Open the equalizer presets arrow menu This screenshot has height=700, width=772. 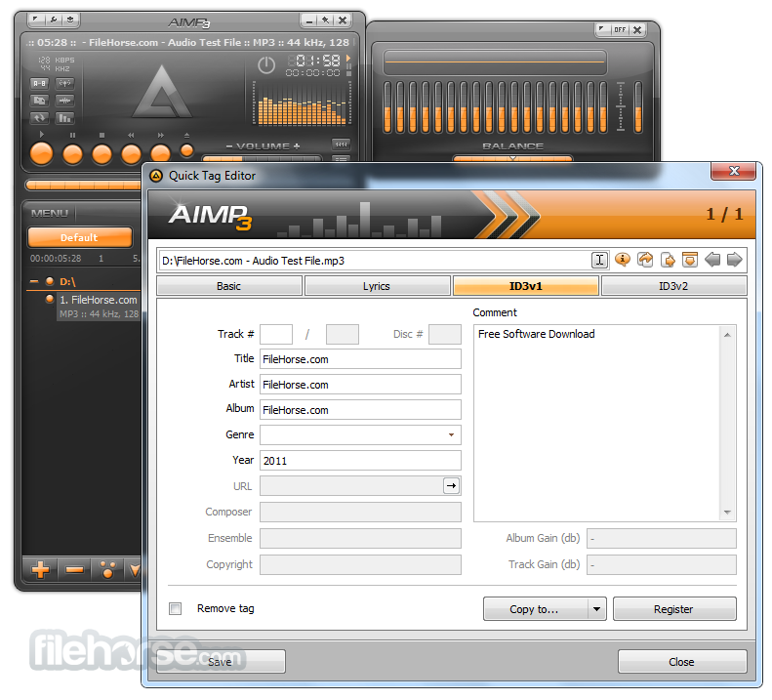602,29
